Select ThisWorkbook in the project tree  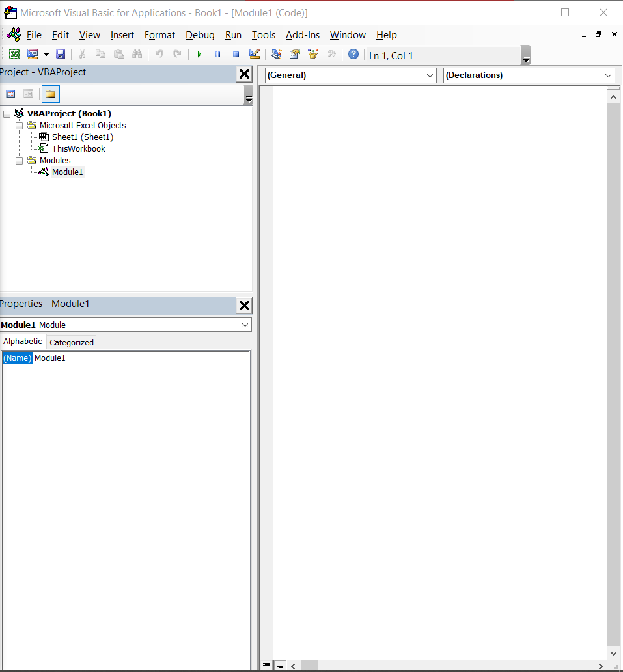[77, 148]
